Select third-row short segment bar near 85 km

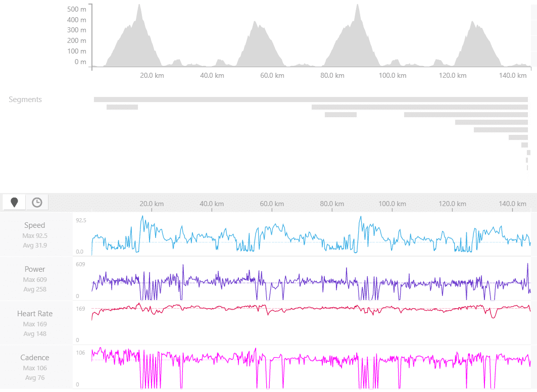(x=340, y=115)
